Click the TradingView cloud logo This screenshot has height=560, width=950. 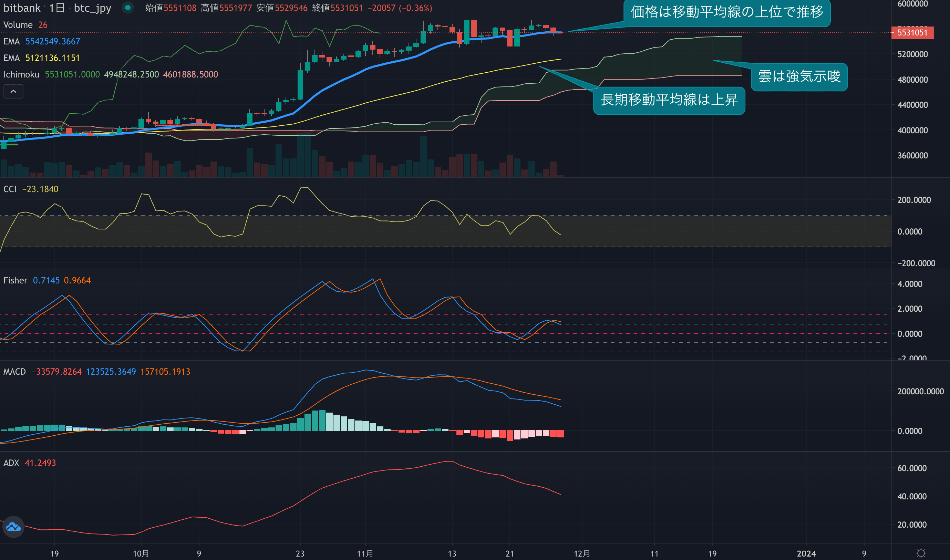[13, 526]
